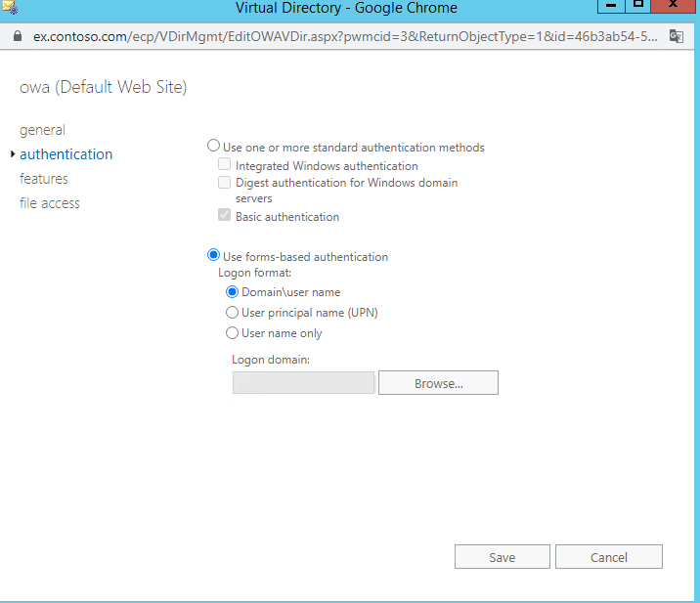The height and width of the screenshot is (603, 700).
Task: Cancel editing the virtual directory
Action: point(609,557)
